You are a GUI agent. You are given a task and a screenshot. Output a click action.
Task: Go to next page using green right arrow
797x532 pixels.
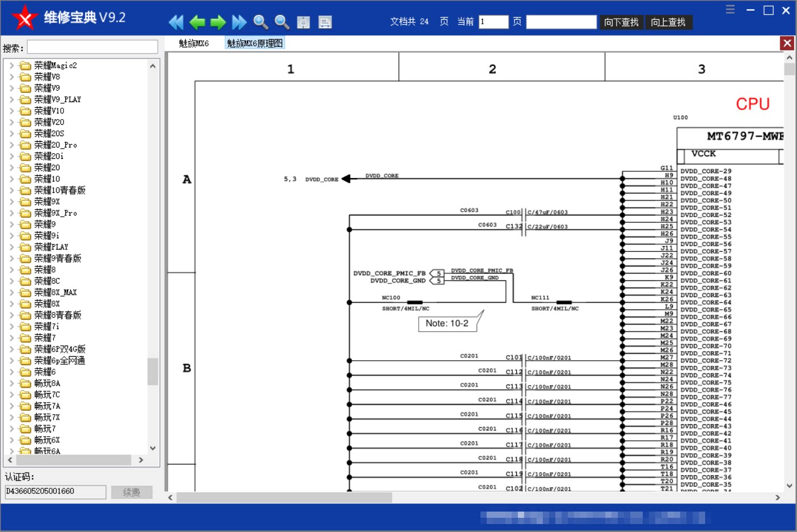pos(218,22)
